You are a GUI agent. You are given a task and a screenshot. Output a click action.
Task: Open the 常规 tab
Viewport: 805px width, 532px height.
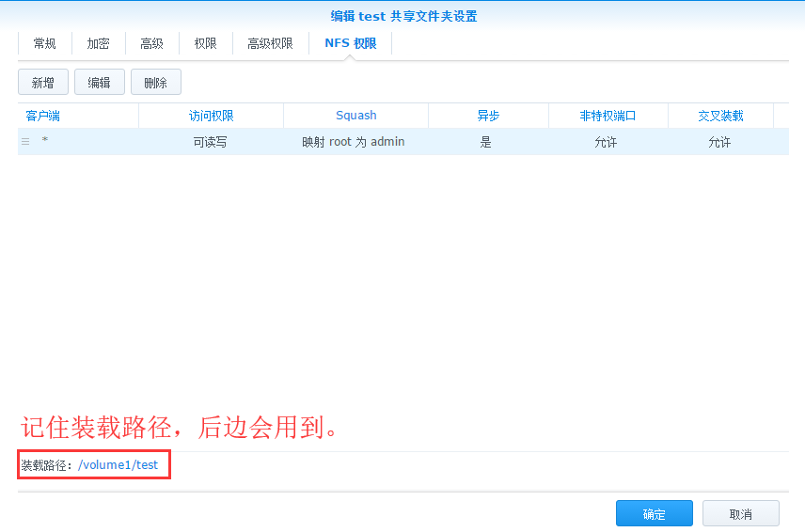click(x=44, y=43)
